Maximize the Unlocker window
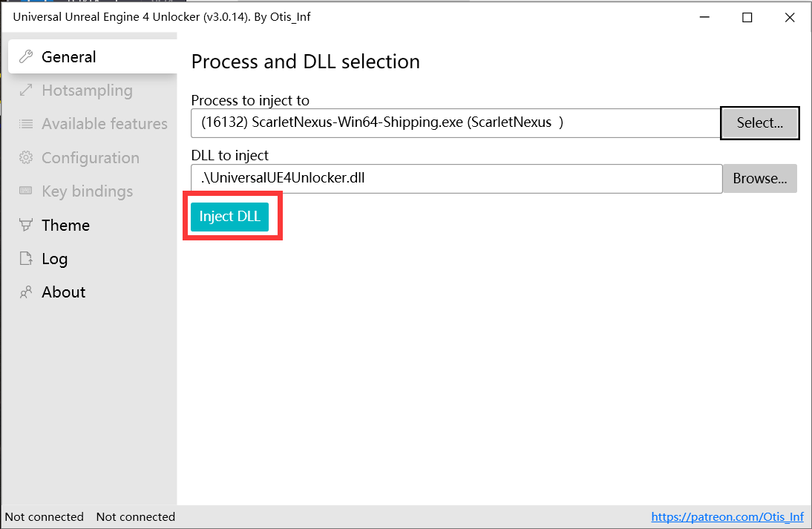812x529 pixels. (747, 17)
